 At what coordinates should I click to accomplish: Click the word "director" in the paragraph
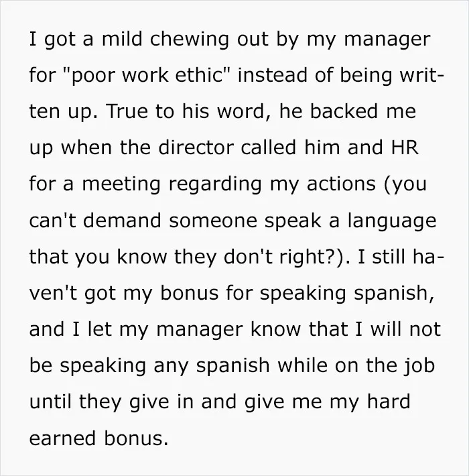(x=196, y=147)
